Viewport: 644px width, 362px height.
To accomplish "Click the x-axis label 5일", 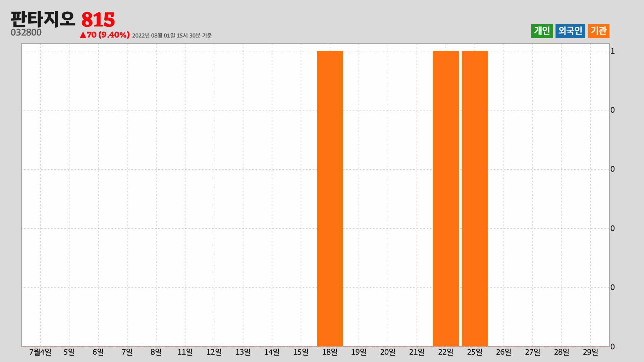I will pos(69,352).
